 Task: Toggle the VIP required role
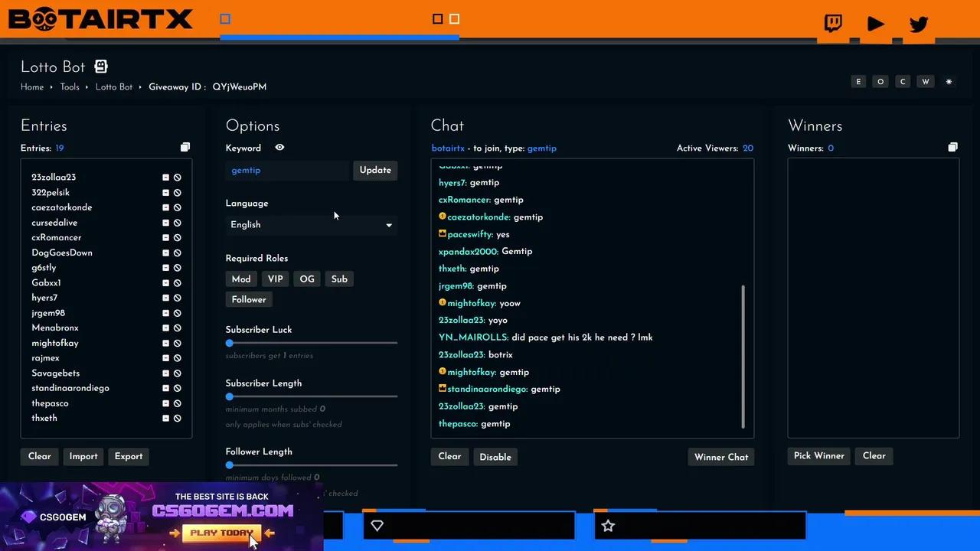click(275, 279)
